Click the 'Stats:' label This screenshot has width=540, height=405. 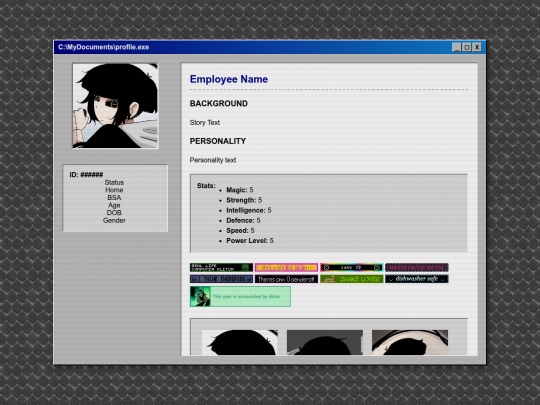coord(206,186)
